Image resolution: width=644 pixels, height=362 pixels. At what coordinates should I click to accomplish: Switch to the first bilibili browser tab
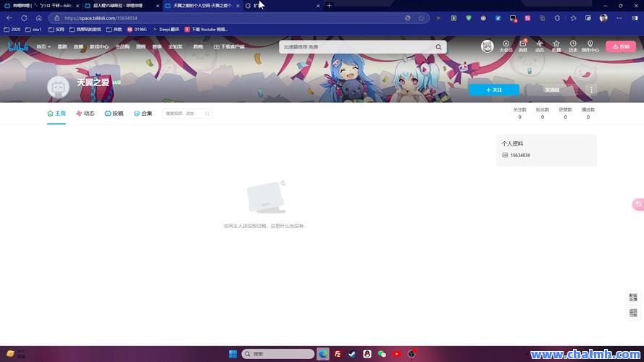pos(41,6)
